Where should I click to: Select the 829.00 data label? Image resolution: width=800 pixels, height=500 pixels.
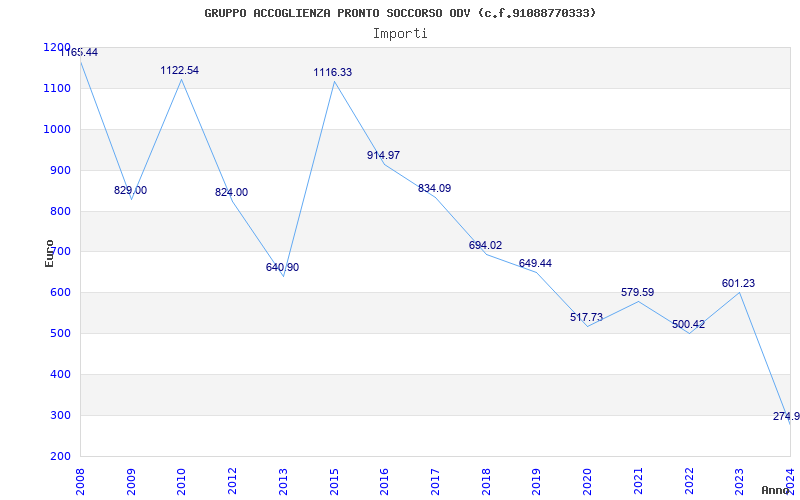(130, 190)
